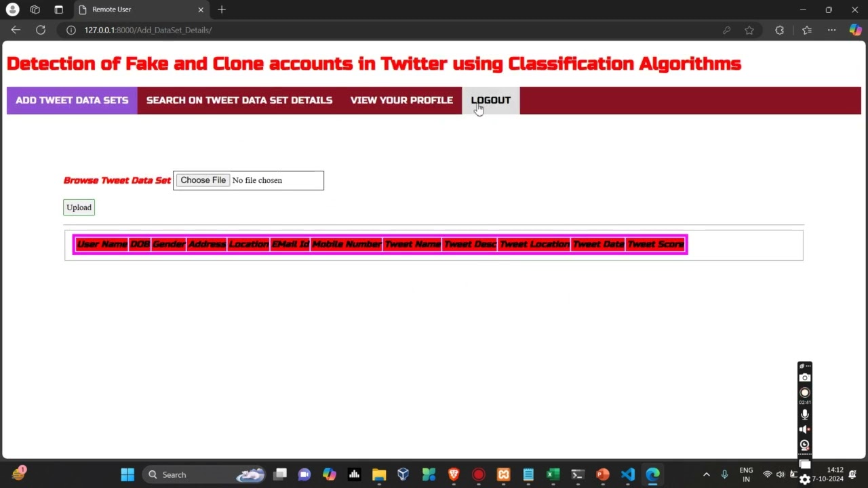Click the Choose File button
Viewport: 868px width, 488px height.
pyautogui.click(x=203, y=180)
